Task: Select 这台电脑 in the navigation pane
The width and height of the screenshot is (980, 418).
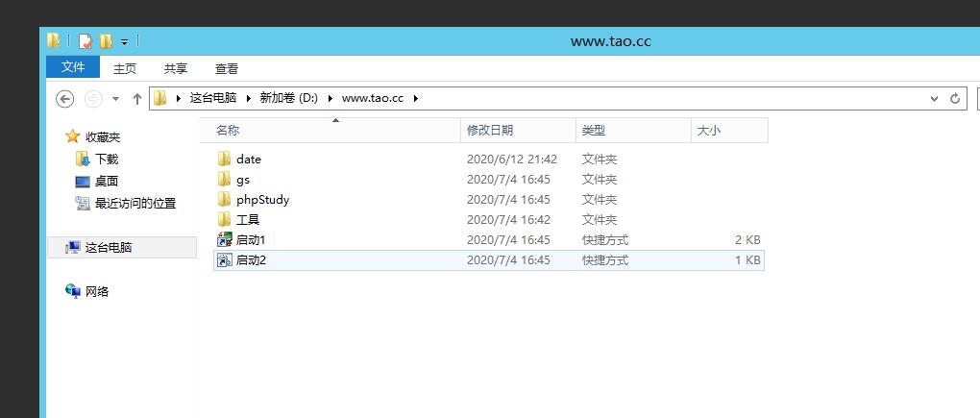Action: click(108, 248)
